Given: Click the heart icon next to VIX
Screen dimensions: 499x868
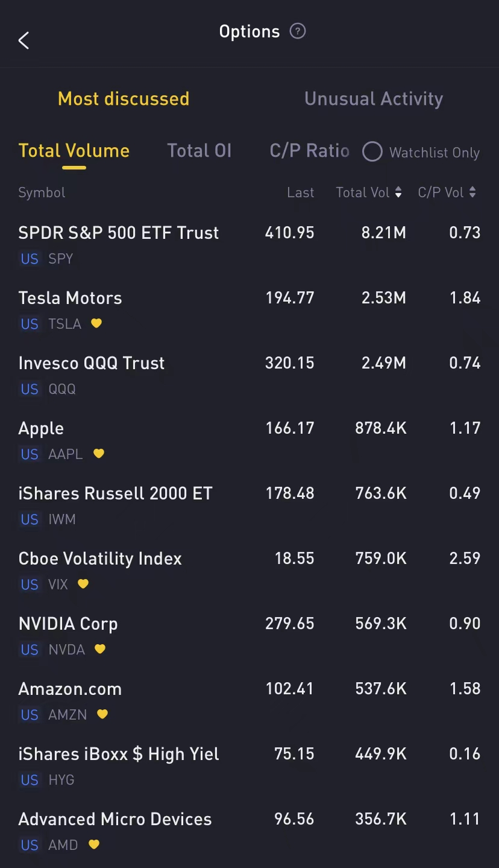Looking at the screenshot, I should 83,584.
